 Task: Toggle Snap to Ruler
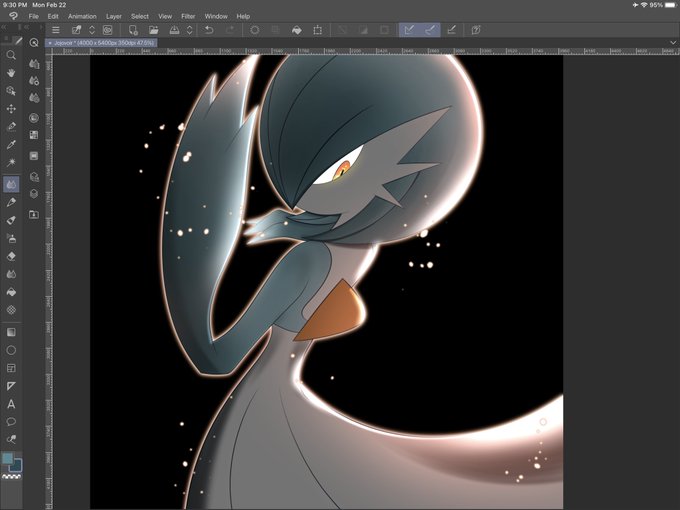point(409,30)
